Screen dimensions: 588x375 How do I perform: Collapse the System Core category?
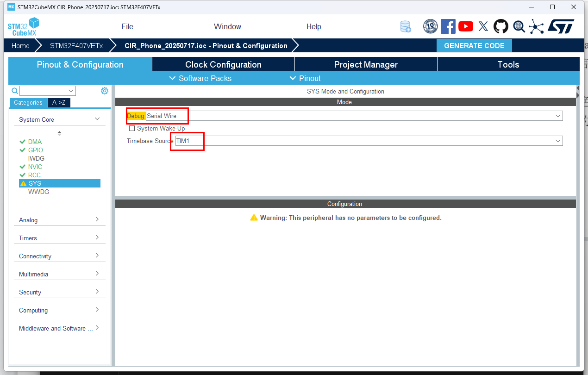point(59,119)
